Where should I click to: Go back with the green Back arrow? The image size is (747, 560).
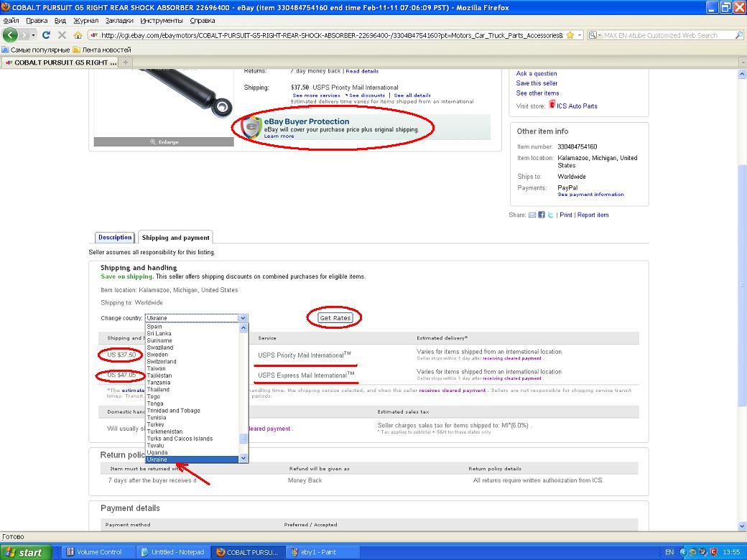tap(10, 34)
